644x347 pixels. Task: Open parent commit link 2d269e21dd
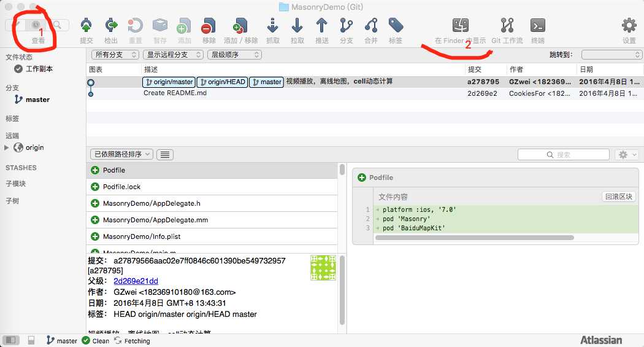pos(136,281)
